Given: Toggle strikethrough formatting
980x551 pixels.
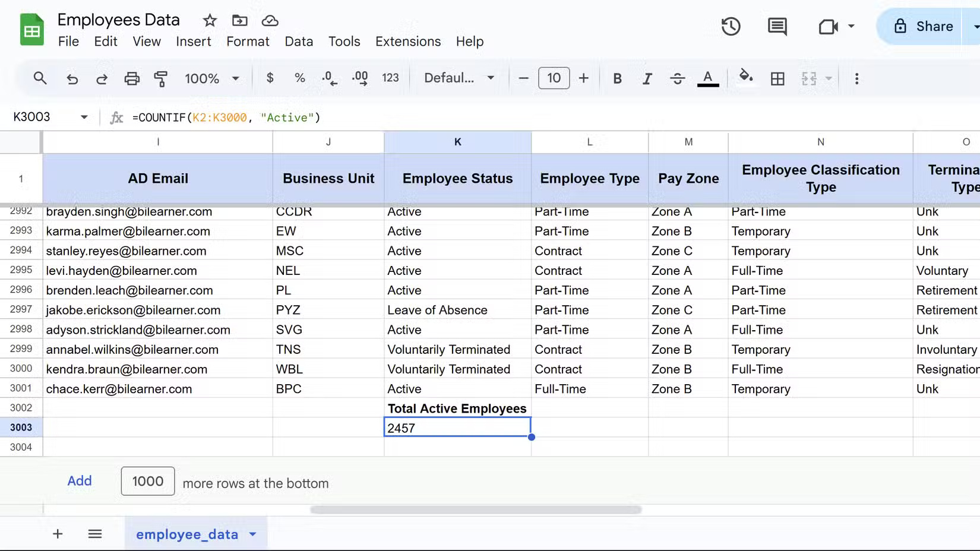Looking at the screenshot, I should (x=677, y=78).
